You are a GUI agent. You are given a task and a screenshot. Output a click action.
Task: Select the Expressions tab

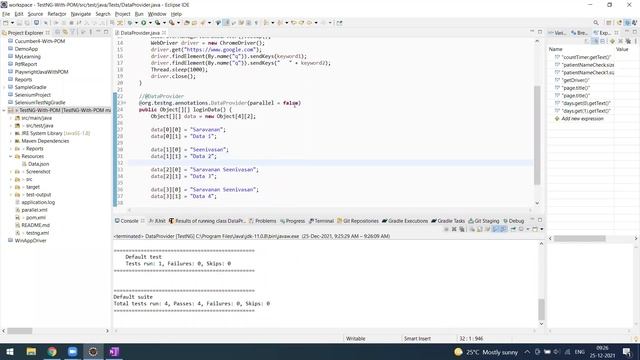tap(602, 33)
